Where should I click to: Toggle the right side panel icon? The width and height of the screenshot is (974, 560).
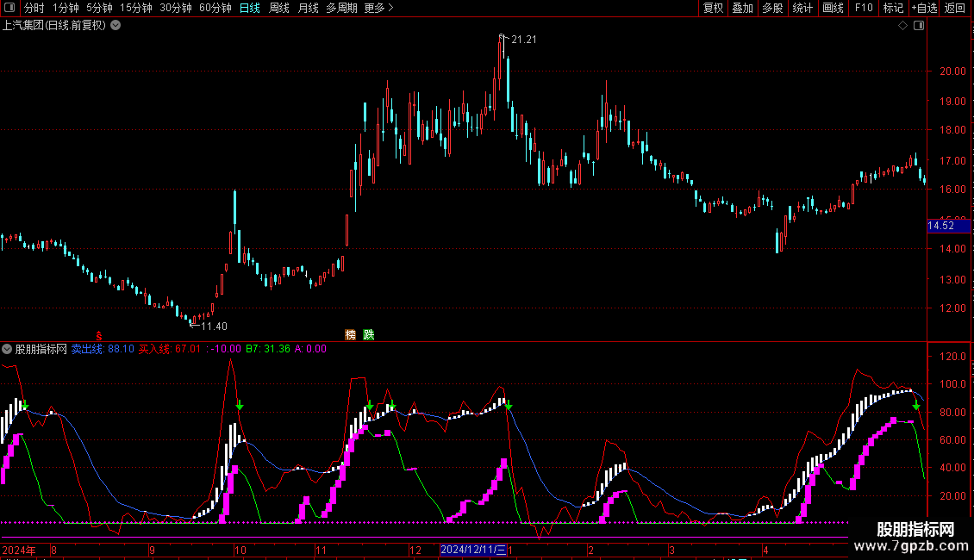919,26
